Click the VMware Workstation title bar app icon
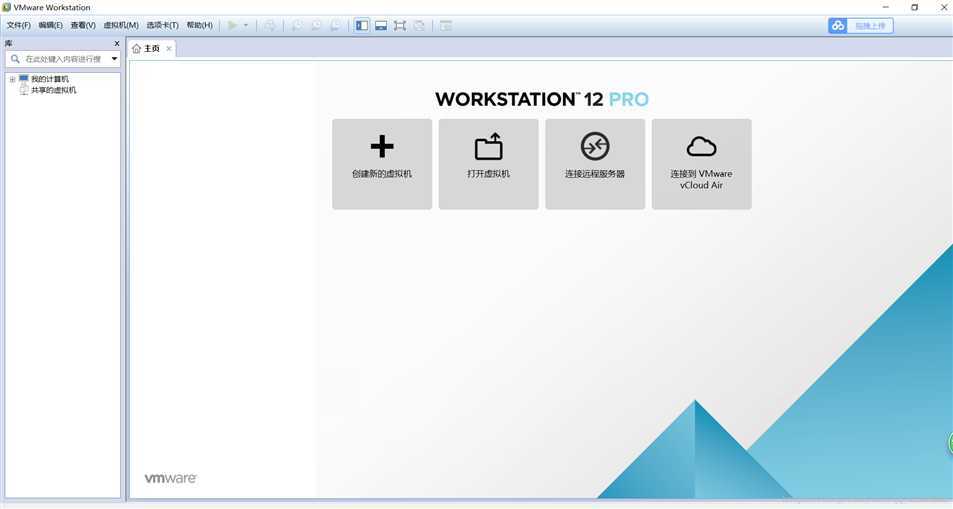Screen dimensions: 953x509 coord(7,7)
